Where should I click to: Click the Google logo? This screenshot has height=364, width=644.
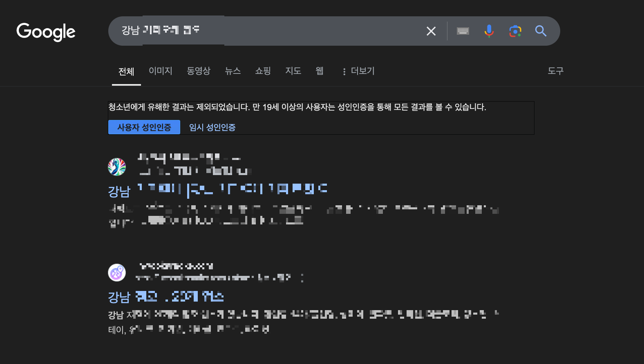(x=46, y=32)
